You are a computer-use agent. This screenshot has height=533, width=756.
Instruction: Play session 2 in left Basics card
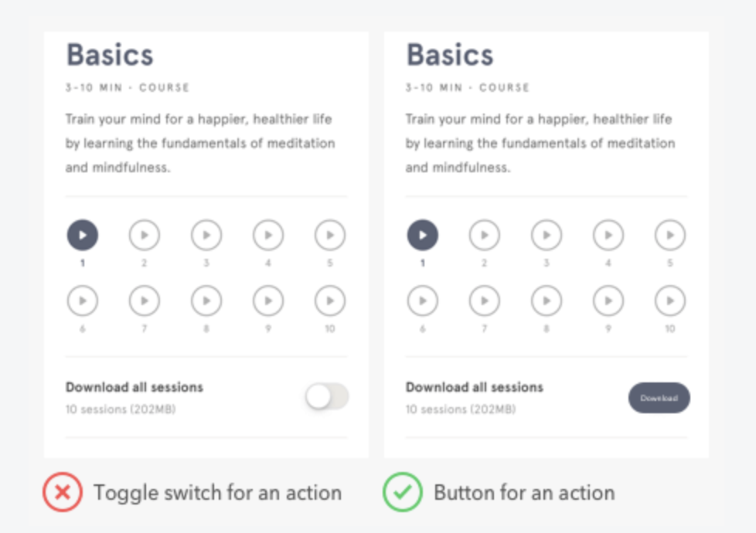(x=145, y=235)
